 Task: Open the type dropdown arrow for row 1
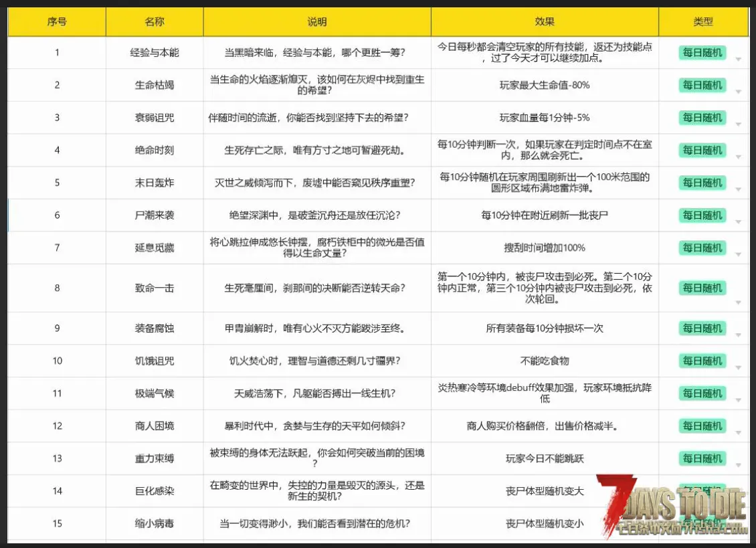(738, 60)
